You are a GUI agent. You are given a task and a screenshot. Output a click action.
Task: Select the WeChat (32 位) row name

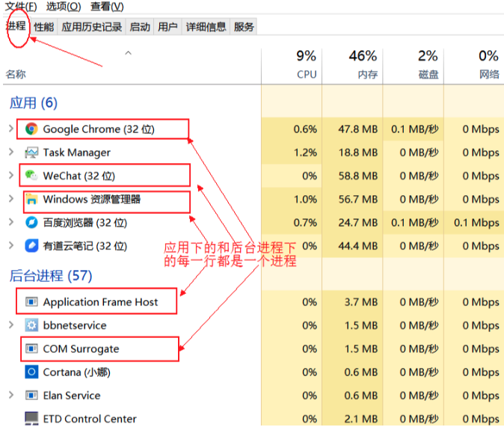click(x=79, y=176)
